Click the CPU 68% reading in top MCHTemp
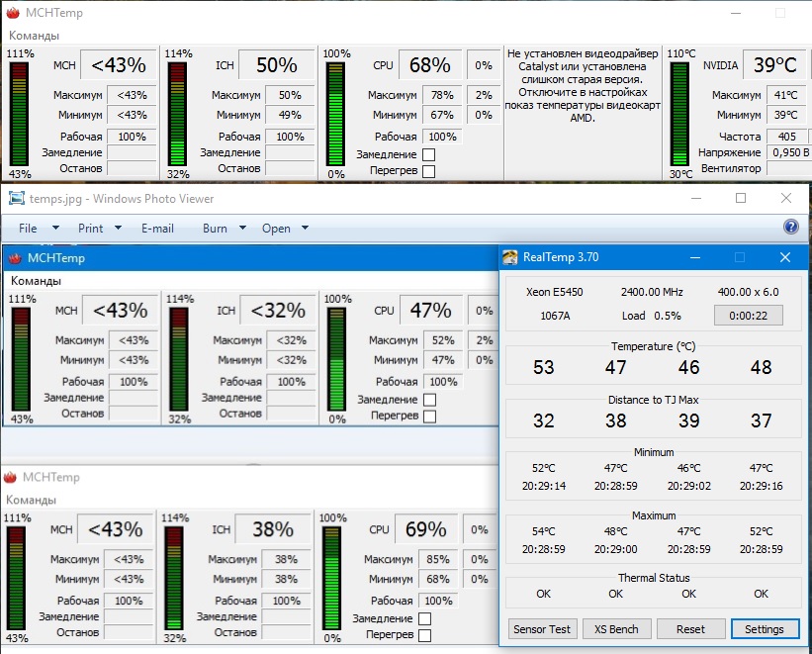812x654 pixels. (429, 64)
